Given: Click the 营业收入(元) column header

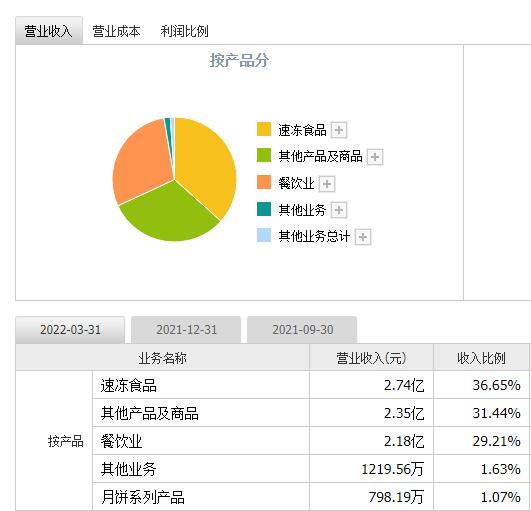Looking at the screenshot, I should coord(371,358).
